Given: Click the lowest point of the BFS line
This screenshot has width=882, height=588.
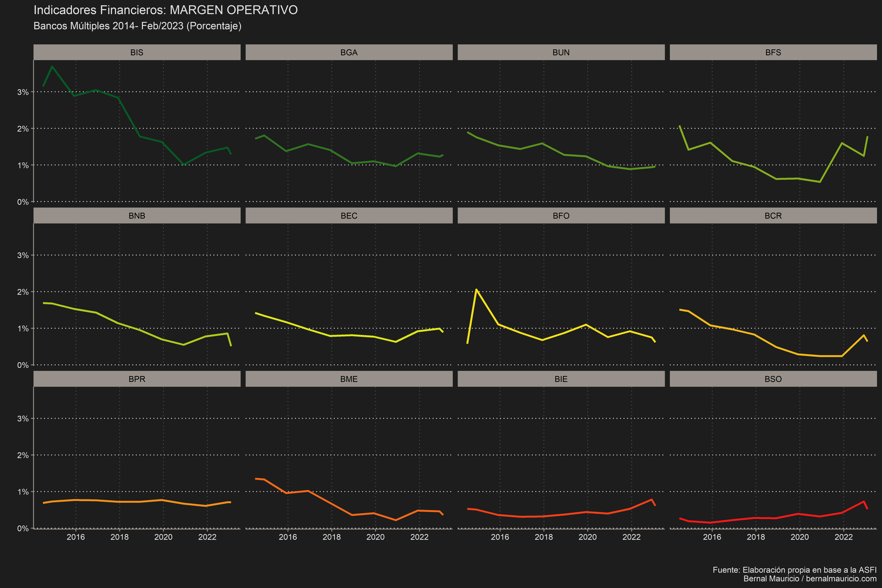Looking at the screenshot, I should tap(820, 182).
